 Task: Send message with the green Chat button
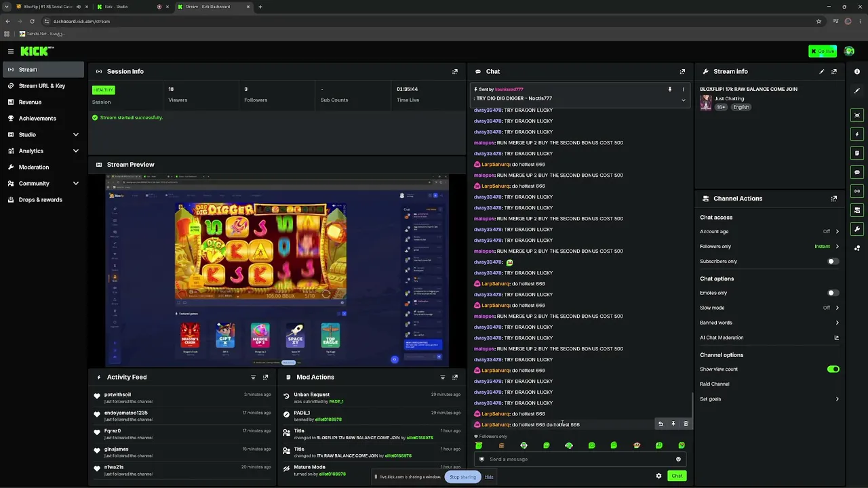pos(677,476)
